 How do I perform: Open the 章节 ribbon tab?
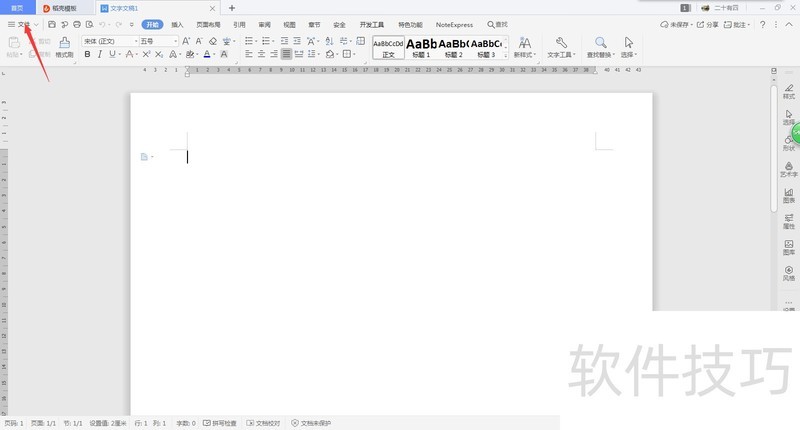coord(314,24)
